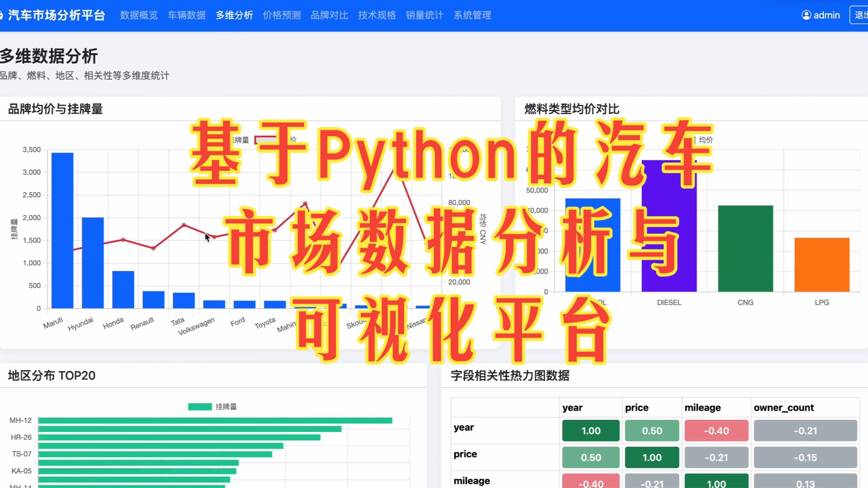Click the admin username link
This screenshot has width=868, height=488.
click(x=826, y=15)
